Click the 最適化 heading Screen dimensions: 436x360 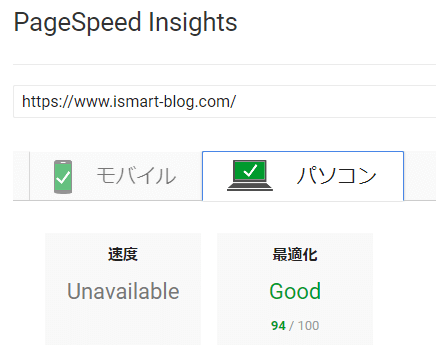coord(295,255)
